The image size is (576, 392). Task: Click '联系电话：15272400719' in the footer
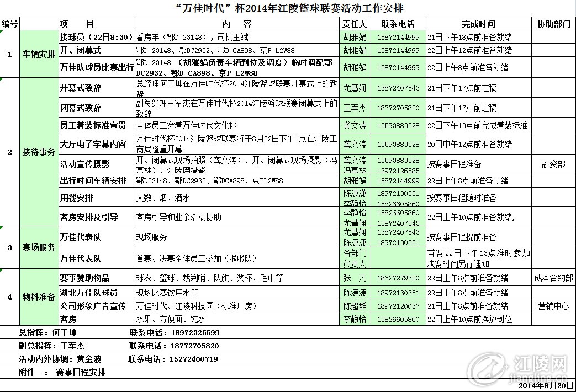pos(173,359)
